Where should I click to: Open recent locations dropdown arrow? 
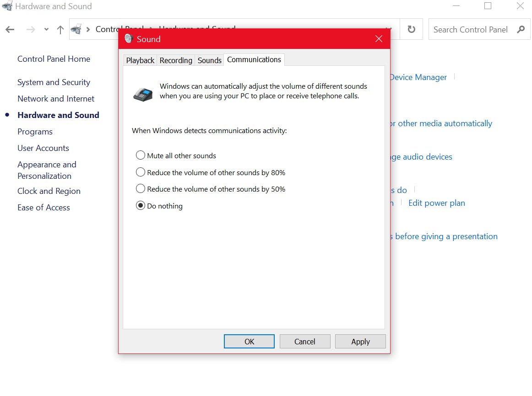click(47, 29)
